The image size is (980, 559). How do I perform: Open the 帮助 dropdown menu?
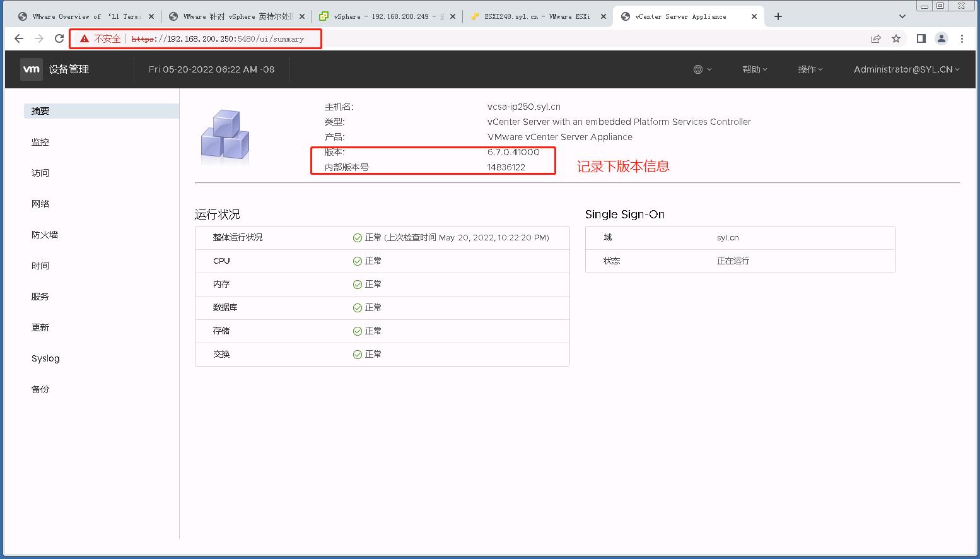pyautogui.click(x=755, y=69)
